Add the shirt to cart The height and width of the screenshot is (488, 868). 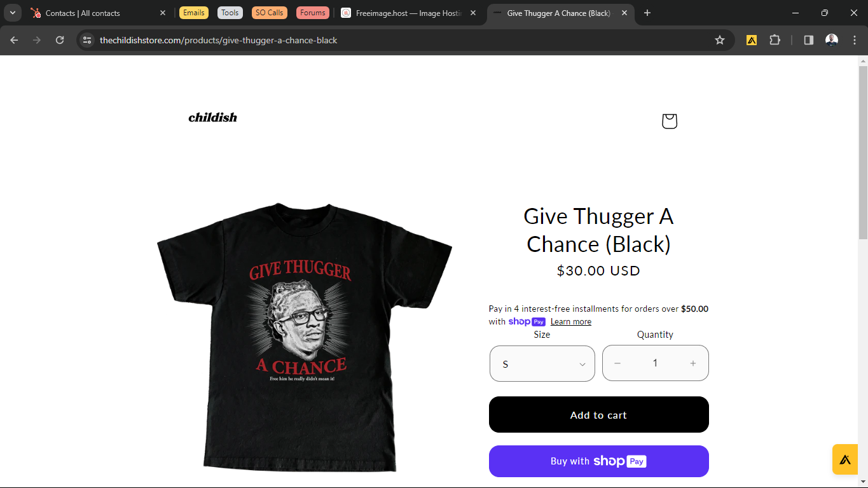pos(599,415)
